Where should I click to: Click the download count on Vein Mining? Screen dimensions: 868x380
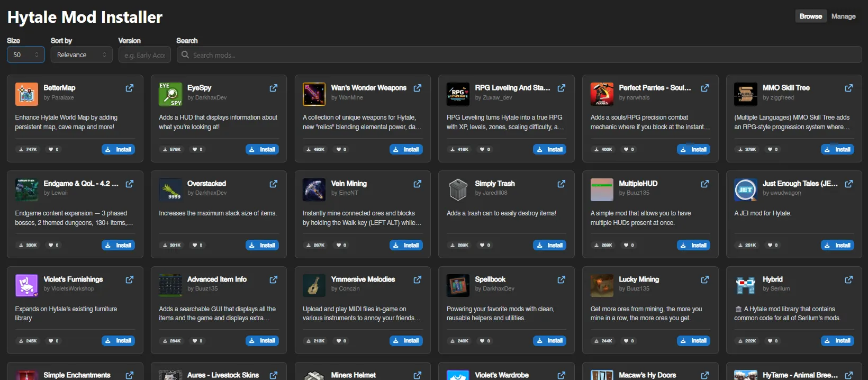click(315, 246)
